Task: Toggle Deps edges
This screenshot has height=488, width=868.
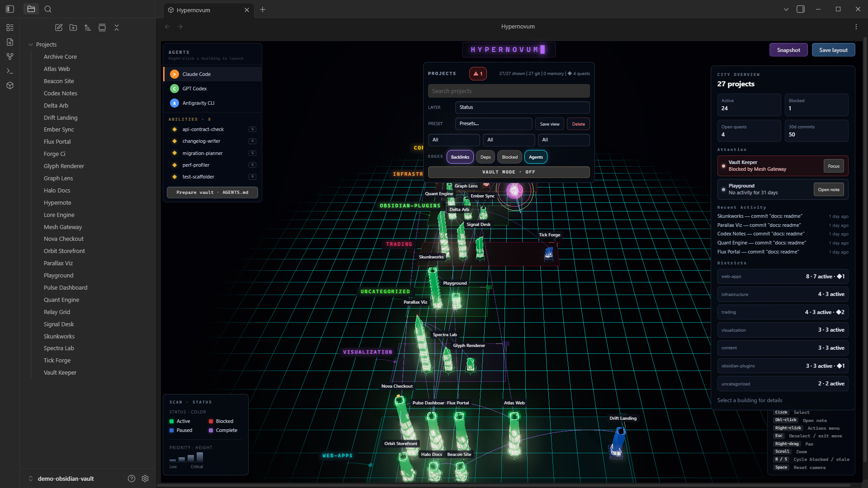Action: (x=486, y=157)
